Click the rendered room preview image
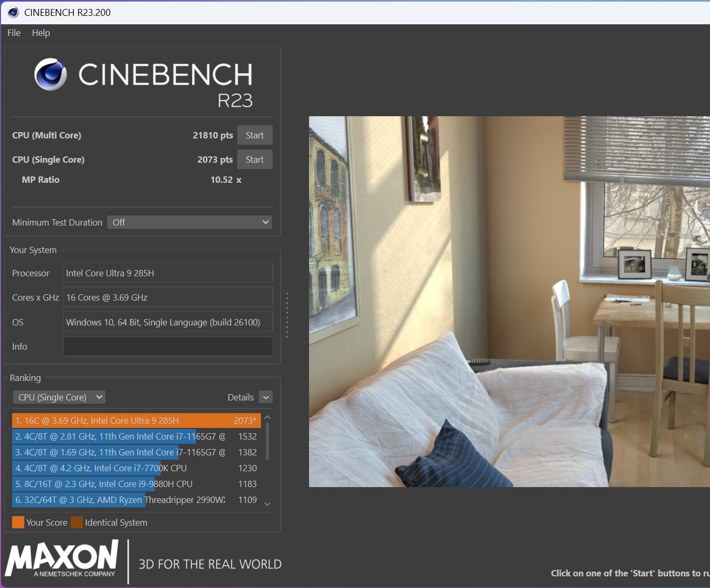710x588 pixels. tap(509, 302)
